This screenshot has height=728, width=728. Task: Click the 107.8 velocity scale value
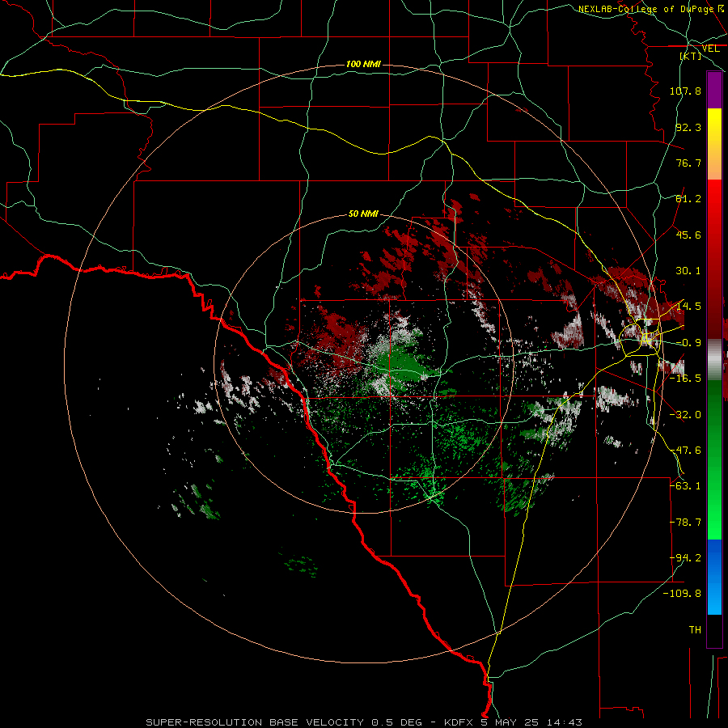pyautogui.click(x=685, y=91)
